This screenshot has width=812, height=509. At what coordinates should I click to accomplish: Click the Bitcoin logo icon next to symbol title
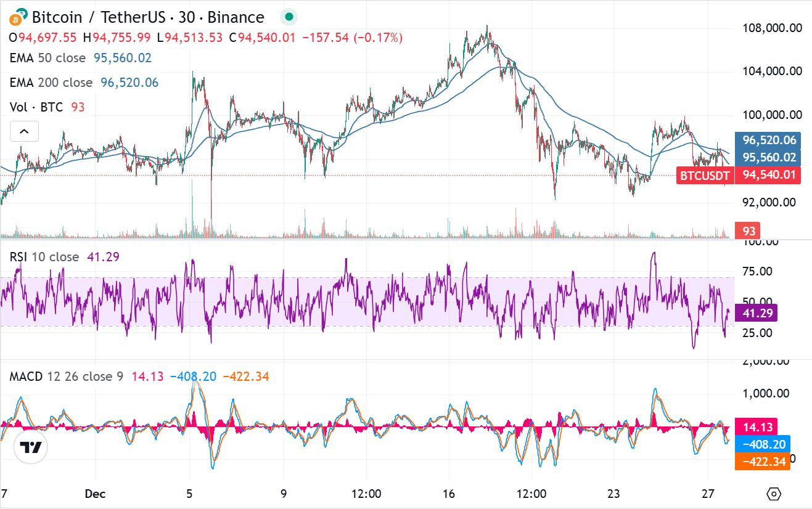click(x=18, y=17)
